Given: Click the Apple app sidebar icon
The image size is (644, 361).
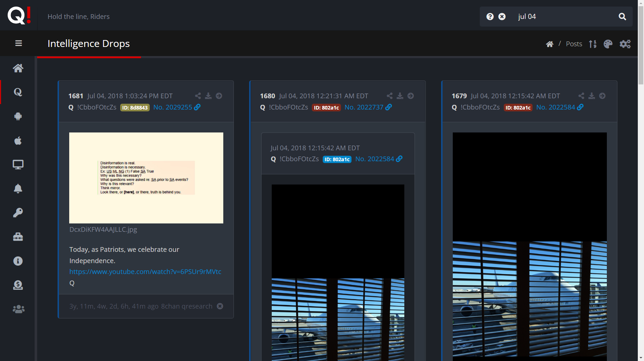Looking at the screenshot, I should [18, 140].
